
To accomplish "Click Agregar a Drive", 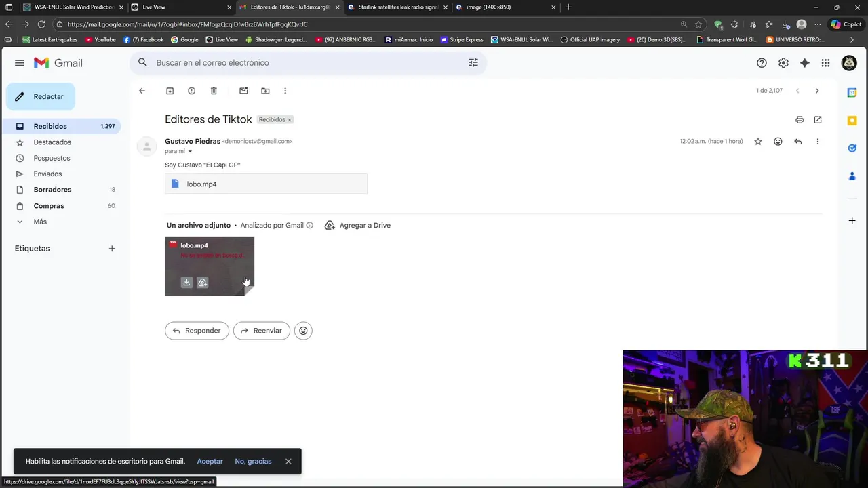I will click(357, 226).
